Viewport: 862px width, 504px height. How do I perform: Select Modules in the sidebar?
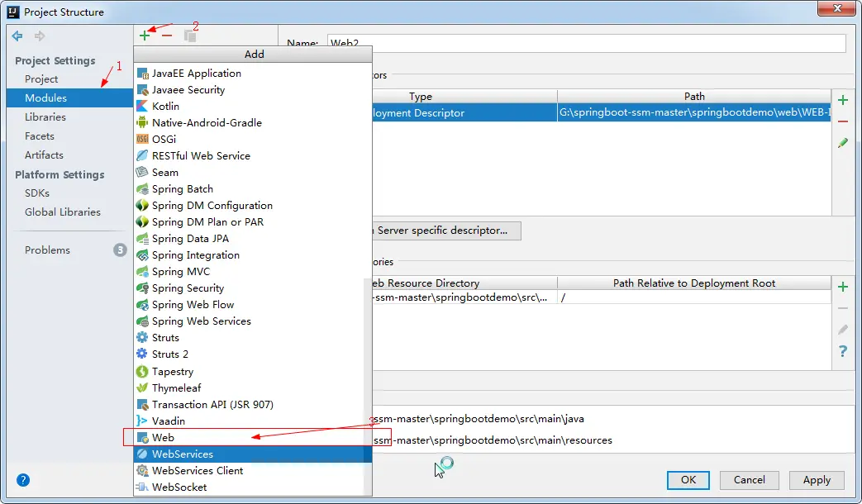click(69, 97)
